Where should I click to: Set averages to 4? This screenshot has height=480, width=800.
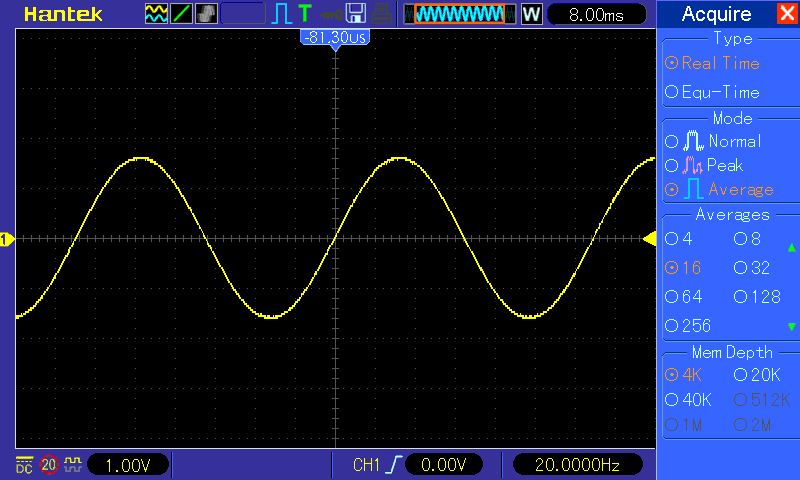(x=679, y=239)
